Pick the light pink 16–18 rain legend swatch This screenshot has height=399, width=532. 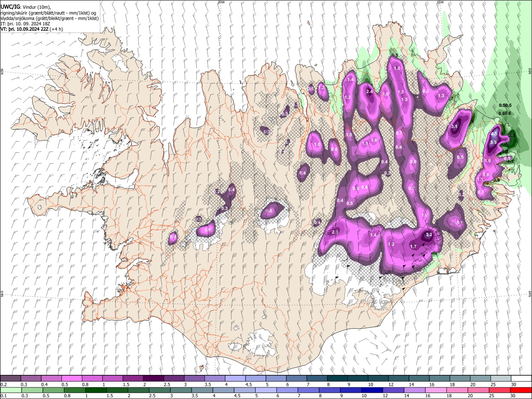tap(435, 390)
